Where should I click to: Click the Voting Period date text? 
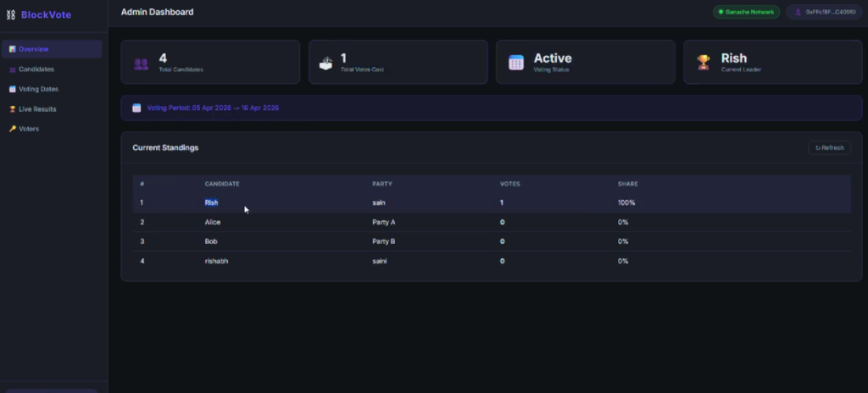(213, 108)
